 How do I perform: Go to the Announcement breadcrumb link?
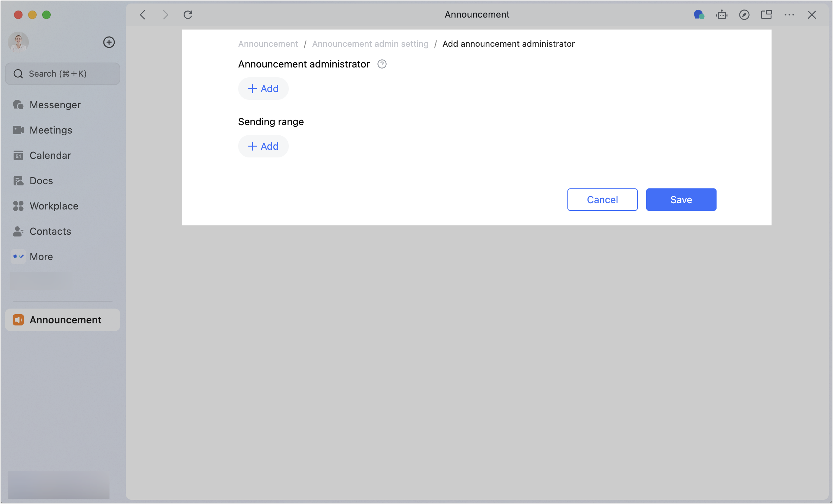pyautogui.click(x=268, y=44)
